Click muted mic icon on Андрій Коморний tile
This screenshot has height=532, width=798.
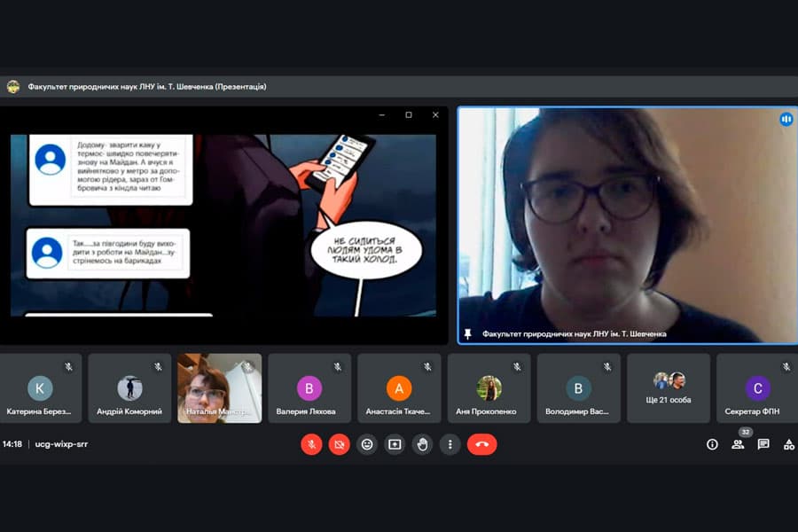[159, 366]
